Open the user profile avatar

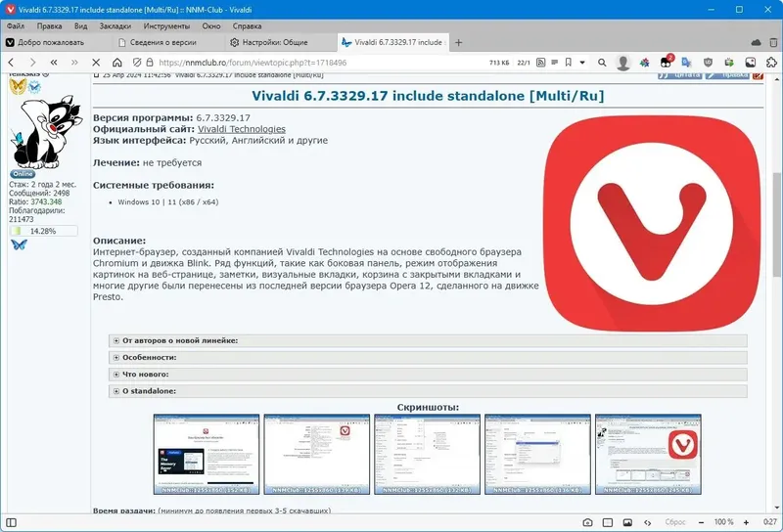point(622,63)
